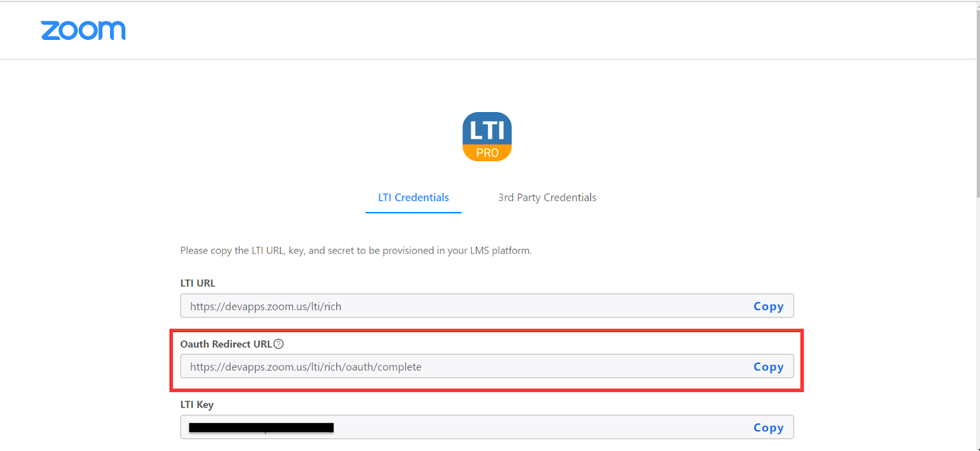Open the Oauth Redirect URL help icon
The width and height of the screenshot is (980, 451).
pos(279,344)
